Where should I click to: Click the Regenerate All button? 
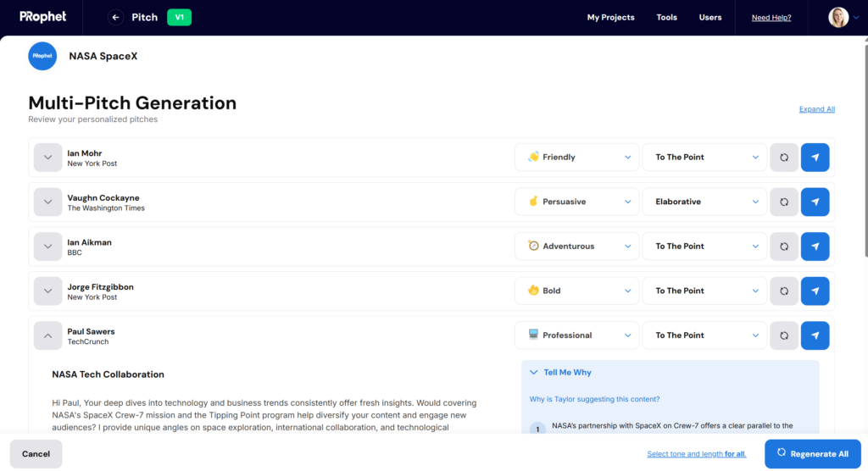[813, 454]
